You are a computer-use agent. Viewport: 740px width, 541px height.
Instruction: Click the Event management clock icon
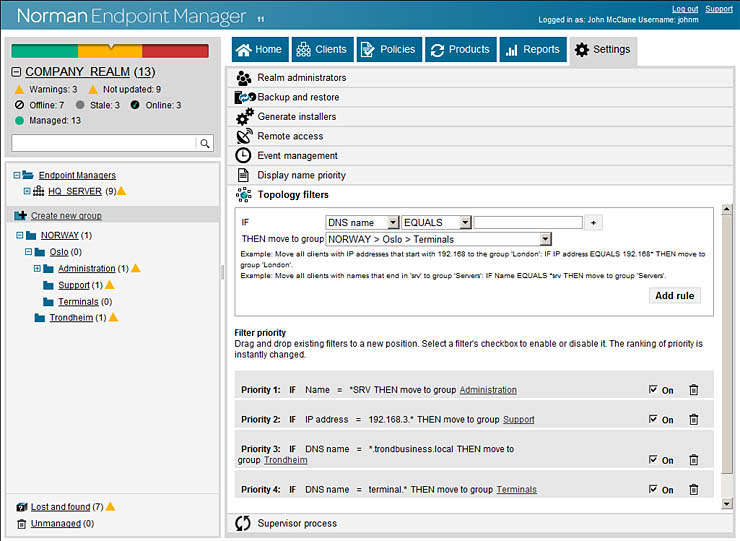(244, 156)
